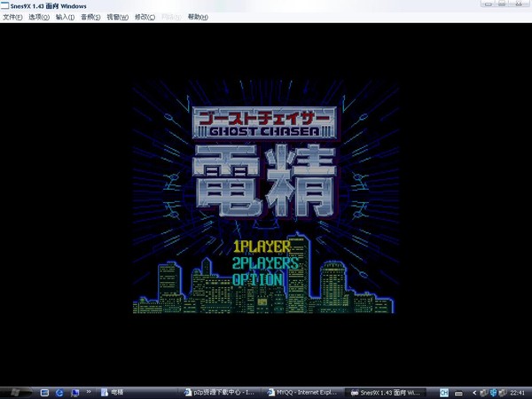This screenshot has height=399, width=532.
Task: Switch to the p2p资源下载中心 taskbar window
Action: point(220,393)
